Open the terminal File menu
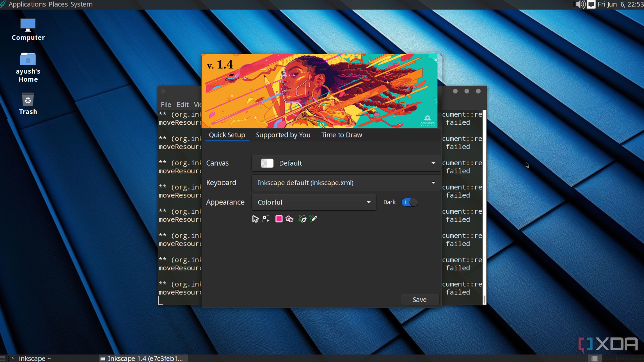 (x=166, y=104)
